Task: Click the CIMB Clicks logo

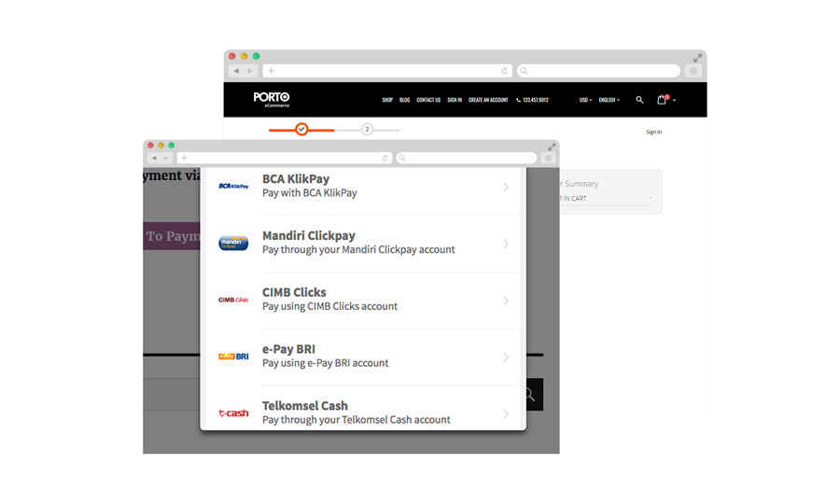Action: pos(233,300)
